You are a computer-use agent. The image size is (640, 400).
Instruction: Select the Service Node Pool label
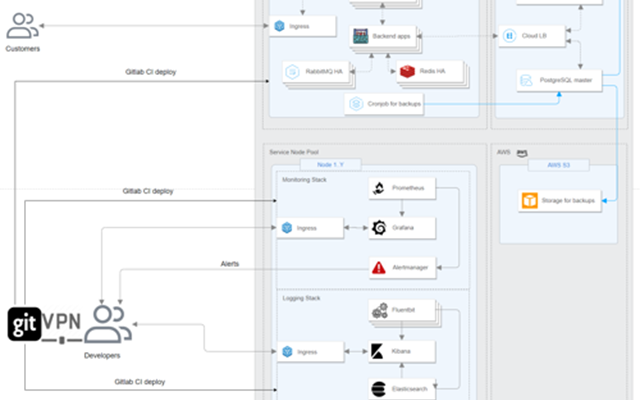[294, 152]
